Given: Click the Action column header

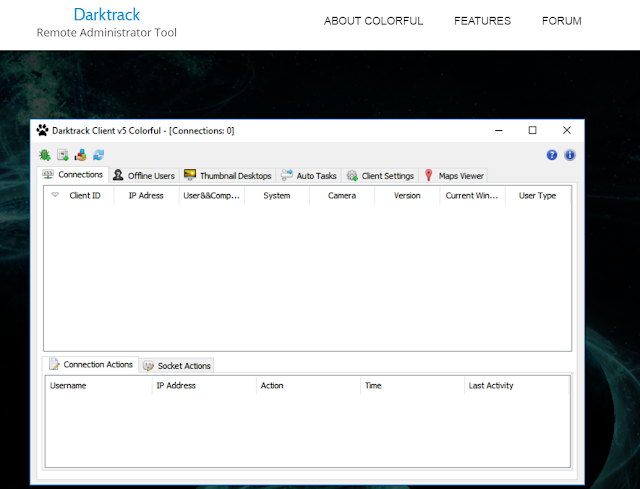Looking at the screenshot, I should coord(308,386).
